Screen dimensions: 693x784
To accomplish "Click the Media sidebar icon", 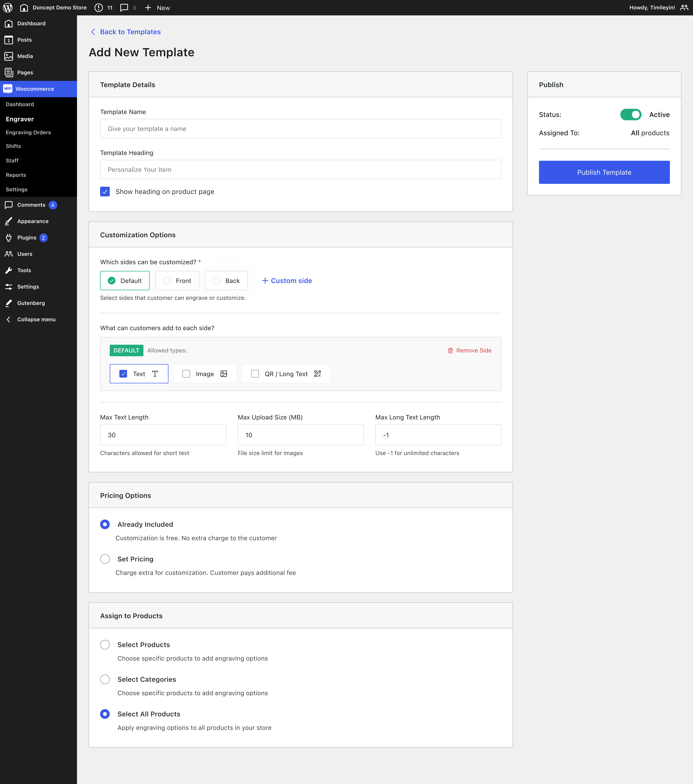I will [9, 56].
